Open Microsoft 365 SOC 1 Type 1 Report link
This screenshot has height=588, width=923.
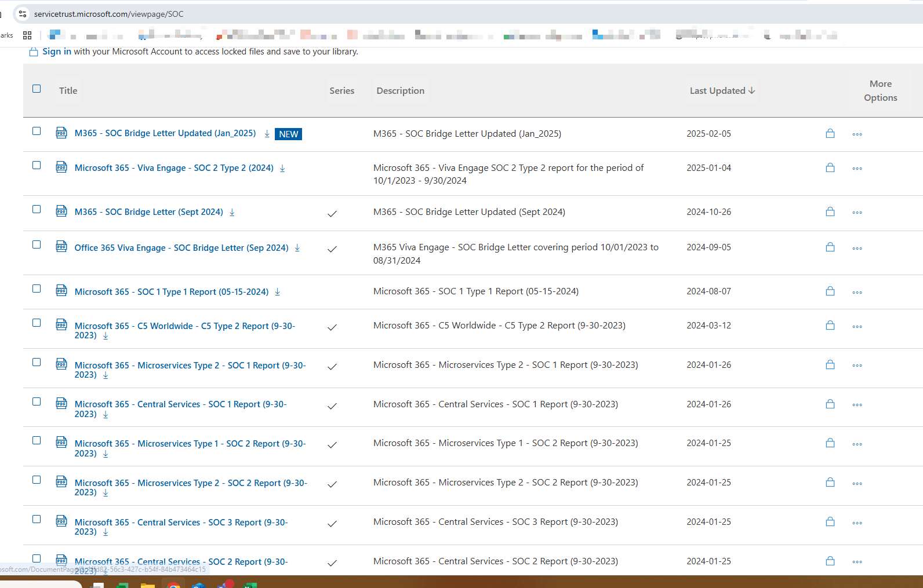pyautogui.click(x=172, y=292)
